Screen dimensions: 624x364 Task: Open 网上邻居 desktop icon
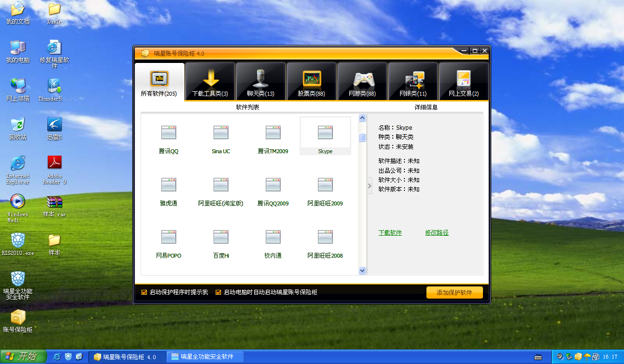point(18,90)
